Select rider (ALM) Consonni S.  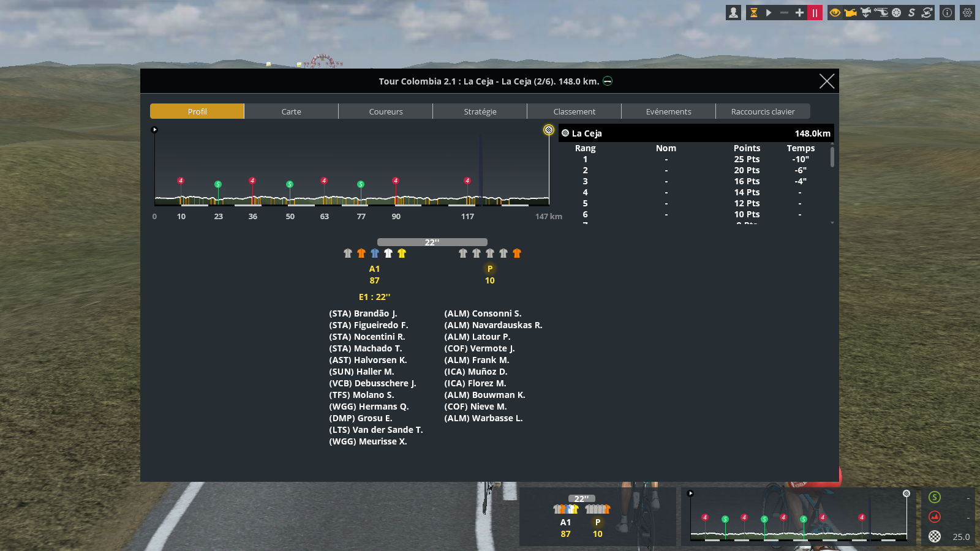point(483,313)
